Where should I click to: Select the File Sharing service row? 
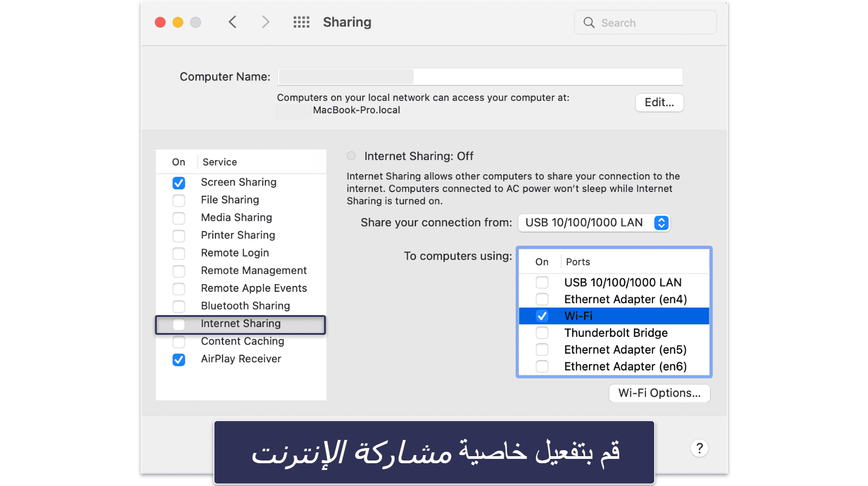[241, 200]
